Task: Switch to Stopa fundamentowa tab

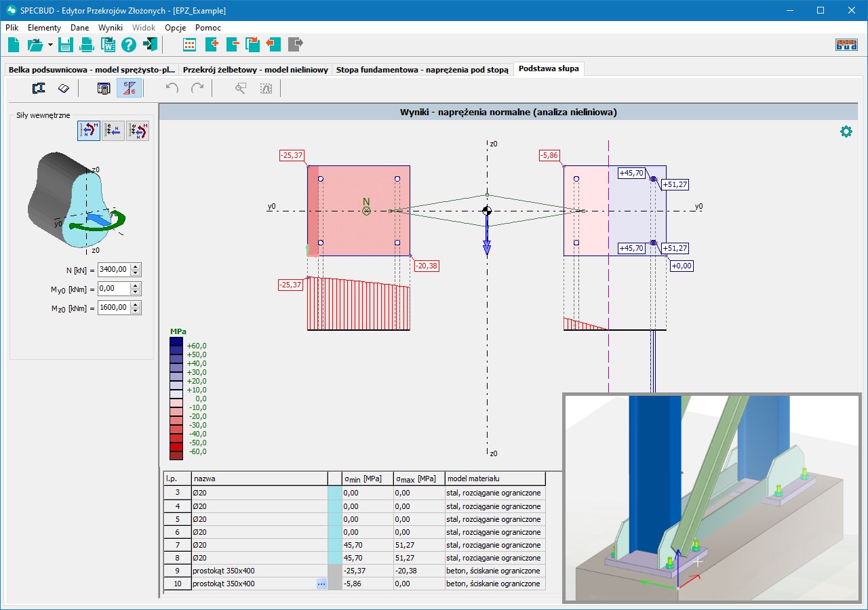Action: tap(422, 69)
